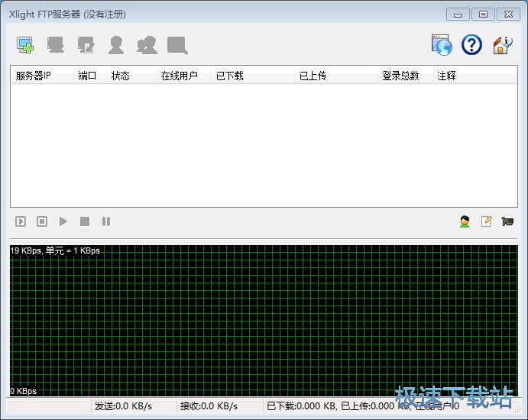Sort by 状态 column header
The image size is (528, 420).
click(x=131, y=76)
